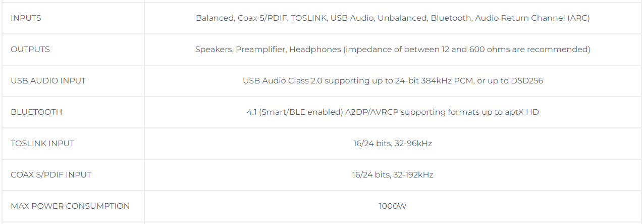Click the OUTPUTS row label
Image resolution: width=644 pixels, height=224 pixels.
pyautogui.click(x=30, y=50)
